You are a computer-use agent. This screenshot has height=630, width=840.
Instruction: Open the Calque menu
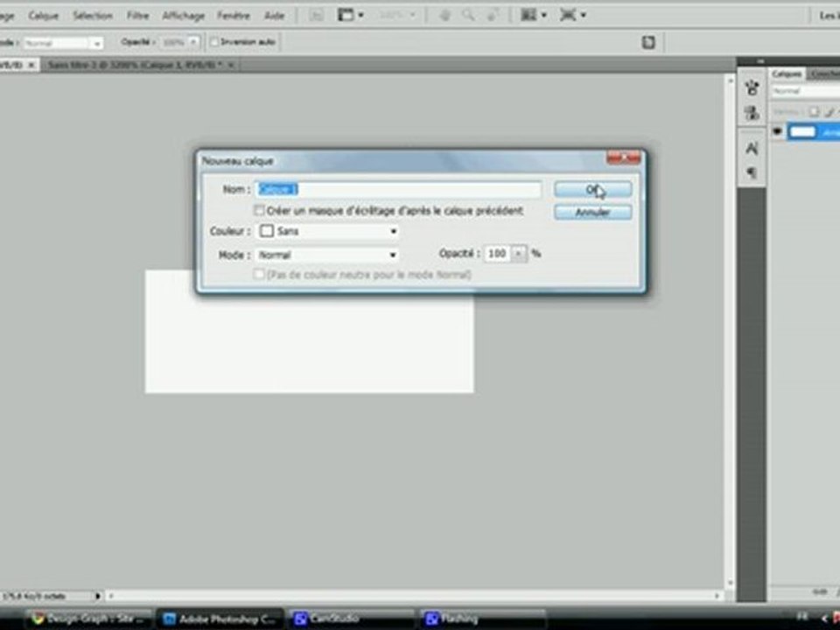[x=44, y=16]
